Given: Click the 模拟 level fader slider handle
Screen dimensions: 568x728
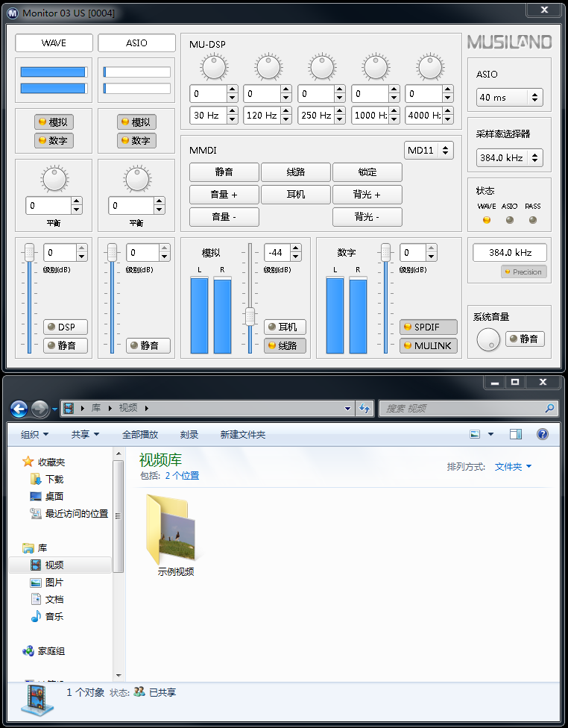Looking at the screenshot, I should point(250,316).
